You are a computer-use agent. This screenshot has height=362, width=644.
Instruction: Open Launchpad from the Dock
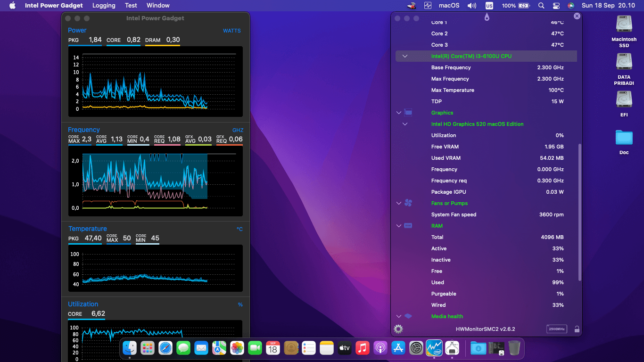148,348
